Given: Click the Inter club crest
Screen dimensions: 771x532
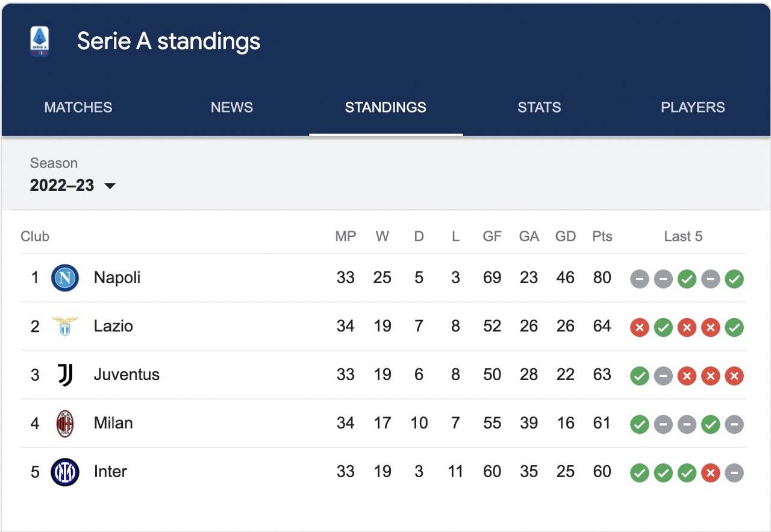Looking at the screenshot, I should [65, 472].
